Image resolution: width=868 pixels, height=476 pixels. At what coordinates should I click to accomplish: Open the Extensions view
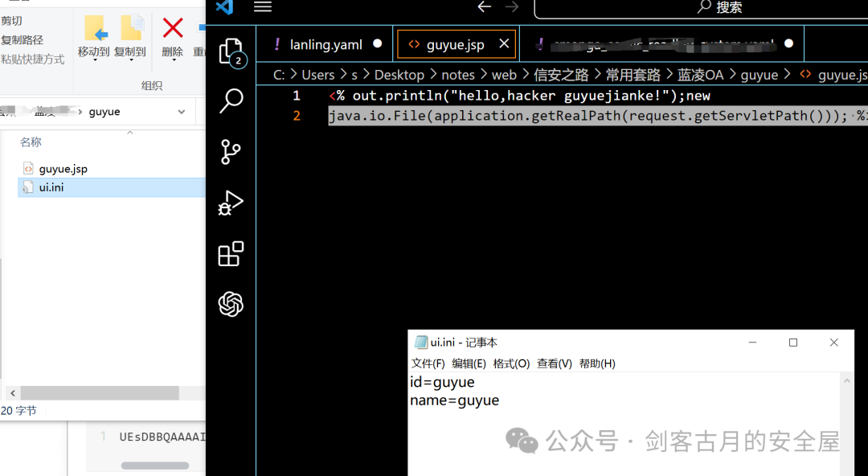click(x=231, y=254)
